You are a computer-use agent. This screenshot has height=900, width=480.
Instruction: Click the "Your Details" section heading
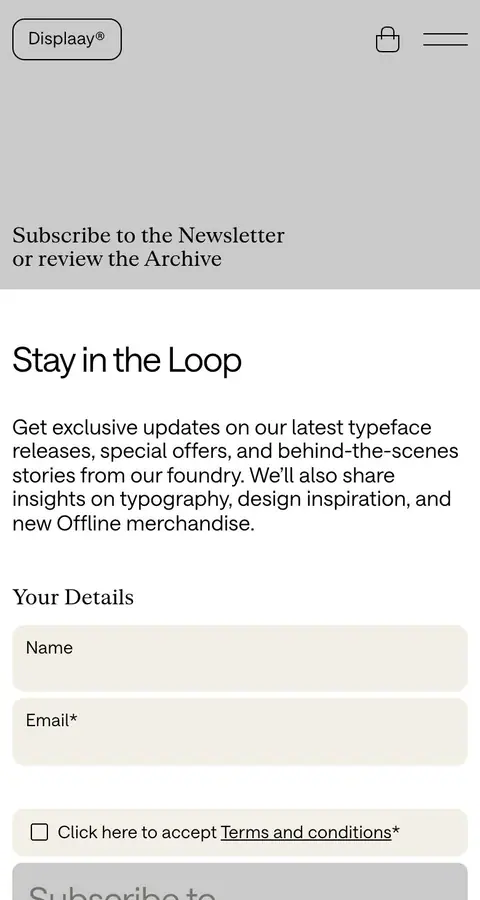73,598
